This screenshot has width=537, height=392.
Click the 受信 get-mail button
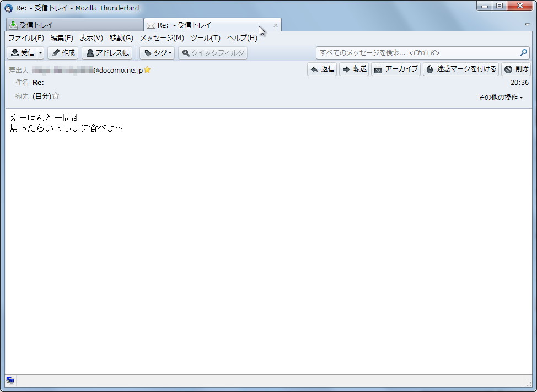22,53
